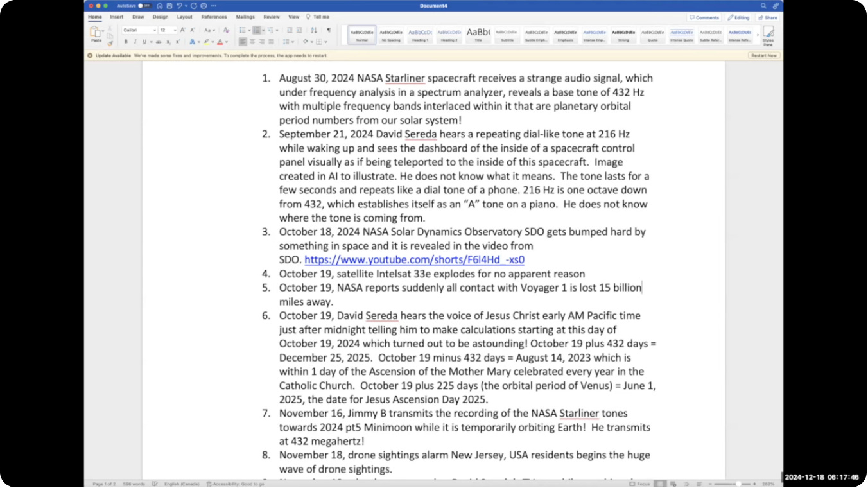Click the Bullets list icon
Image resolution: width=868 pixels, height=488 pixels.
click(243, 30)
